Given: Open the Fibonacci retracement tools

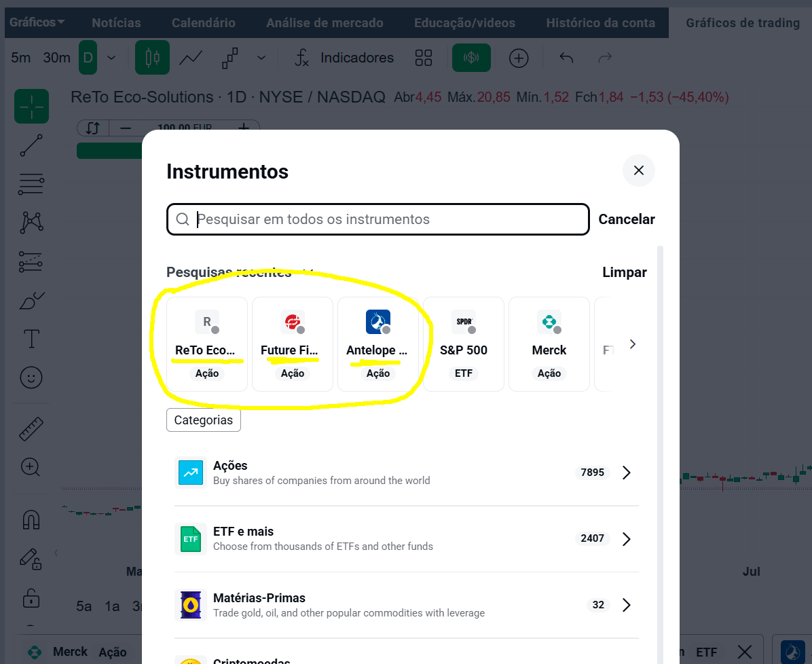Looking at the screenshot, I should [32, 184].
